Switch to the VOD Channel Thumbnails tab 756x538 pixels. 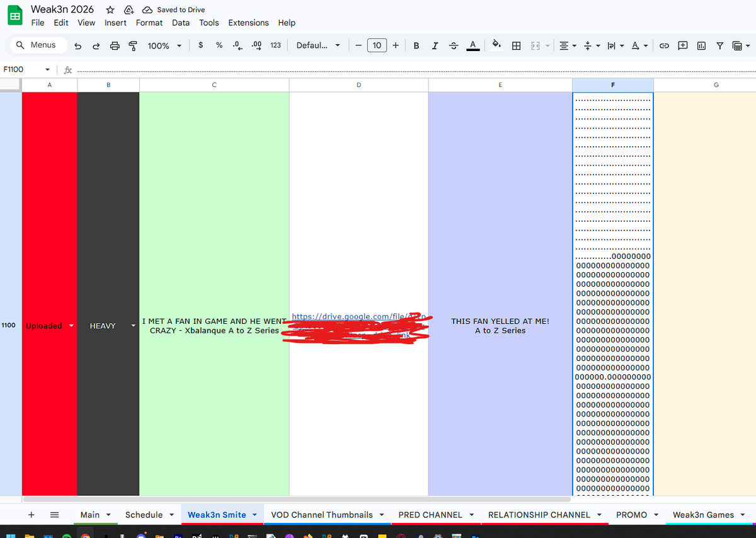coord(322,515)
